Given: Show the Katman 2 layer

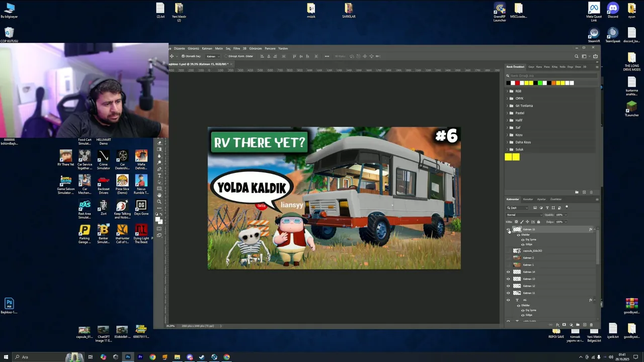Looking at the screenshot, I should coord(508,258).
